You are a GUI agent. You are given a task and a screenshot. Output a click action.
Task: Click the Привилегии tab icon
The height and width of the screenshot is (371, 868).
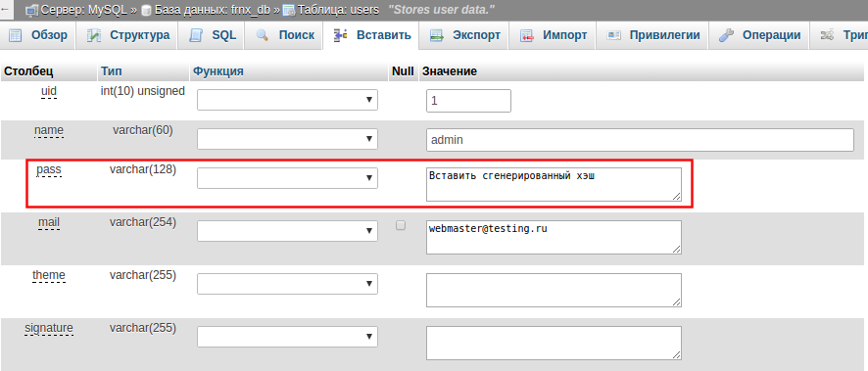613,36
